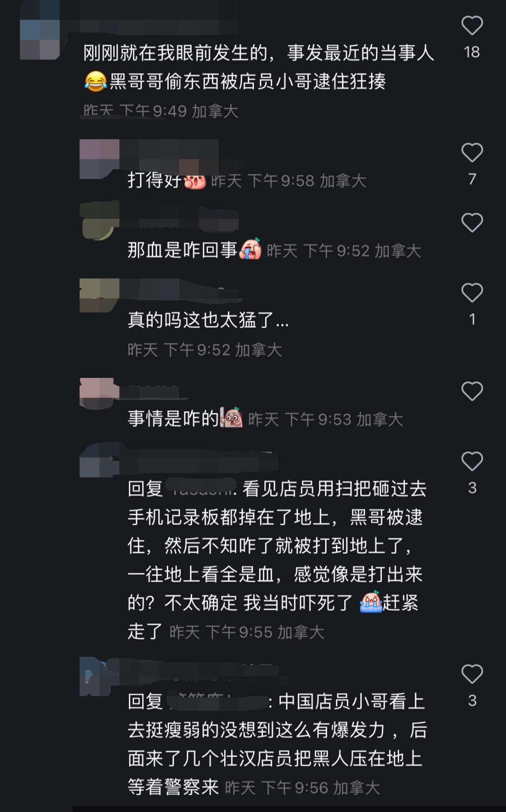The image size is (506, 812).
Task: Like the top comment with 18 likes
Action: tap(472, 26)
